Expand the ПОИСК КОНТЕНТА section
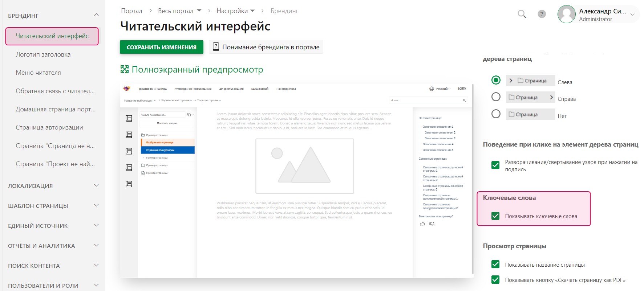 click(96, 265)
